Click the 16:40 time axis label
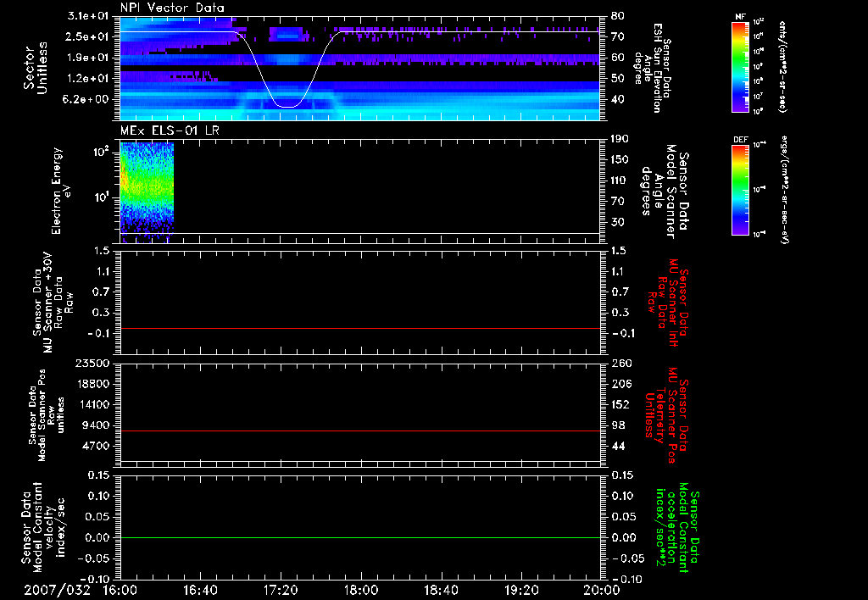 pyautogui.click(x=200, y=591)
